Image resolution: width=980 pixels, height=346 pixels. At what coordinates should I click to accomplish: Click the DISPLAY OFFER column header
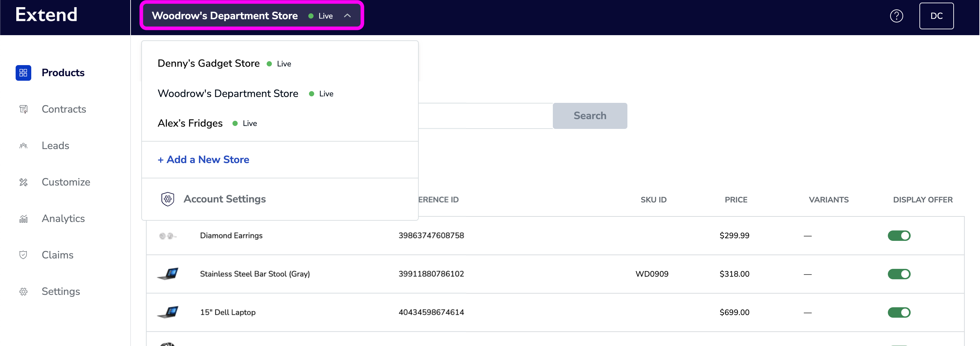click(x=923, y=200)
